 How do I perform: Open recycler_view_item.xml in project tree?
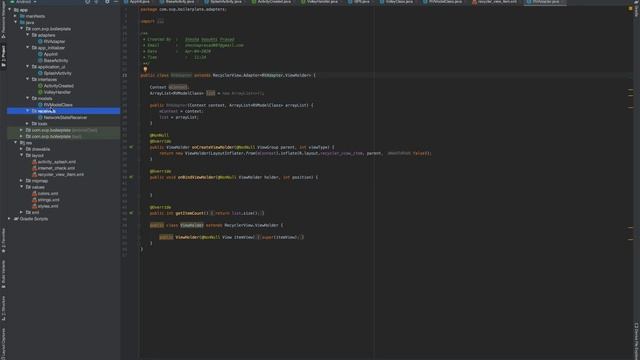pos(61,174)
